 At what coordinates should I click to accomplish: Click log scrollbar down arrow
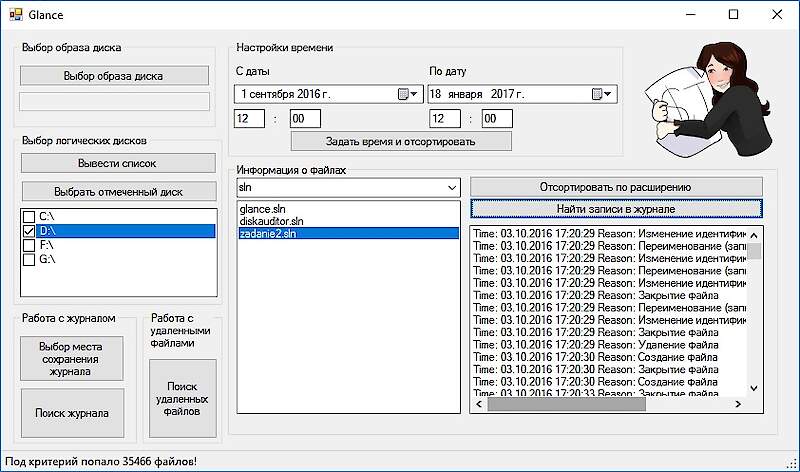[754, 388]
